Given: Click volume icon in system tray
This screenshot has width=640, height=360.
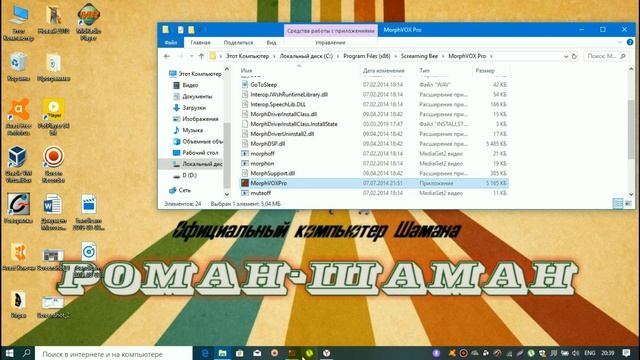Looking at the screenshot, I should pos(576,353).
